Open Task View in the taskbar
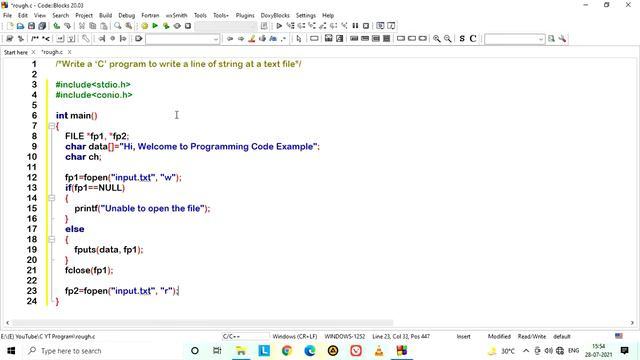The height and width of the screenshot is (360, 640). click(x=217, y=351)
